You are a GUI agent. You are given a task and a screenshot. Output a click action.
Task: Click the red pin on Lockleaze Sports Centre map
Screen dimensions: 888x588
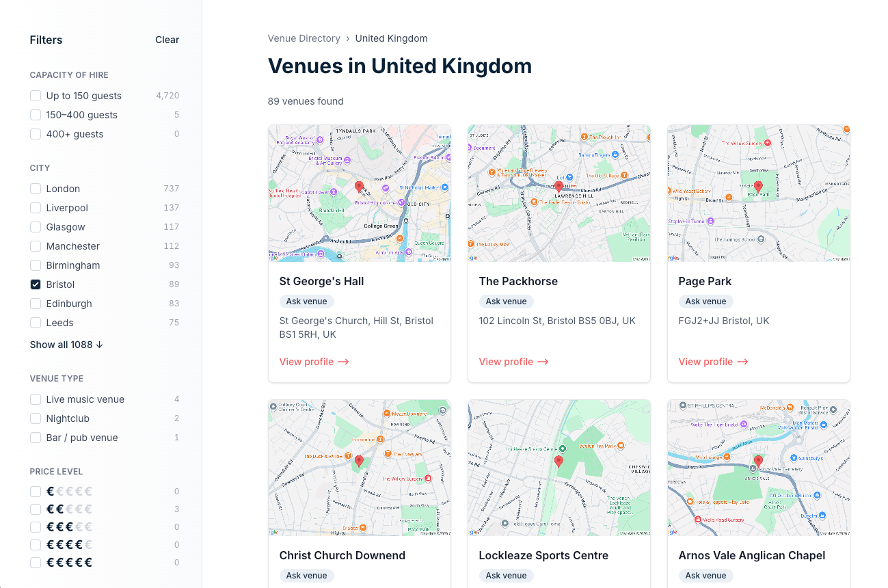tap(559, 462)
